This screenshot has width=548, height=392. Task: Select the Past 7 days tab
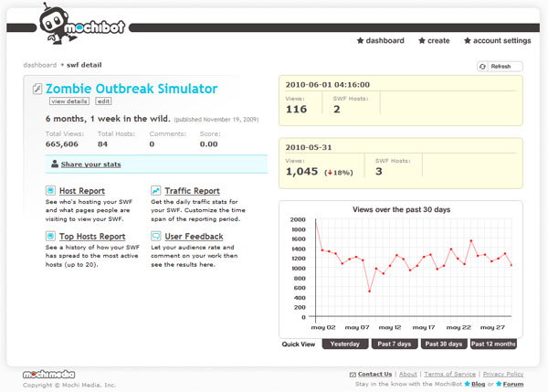coord(395,344)
